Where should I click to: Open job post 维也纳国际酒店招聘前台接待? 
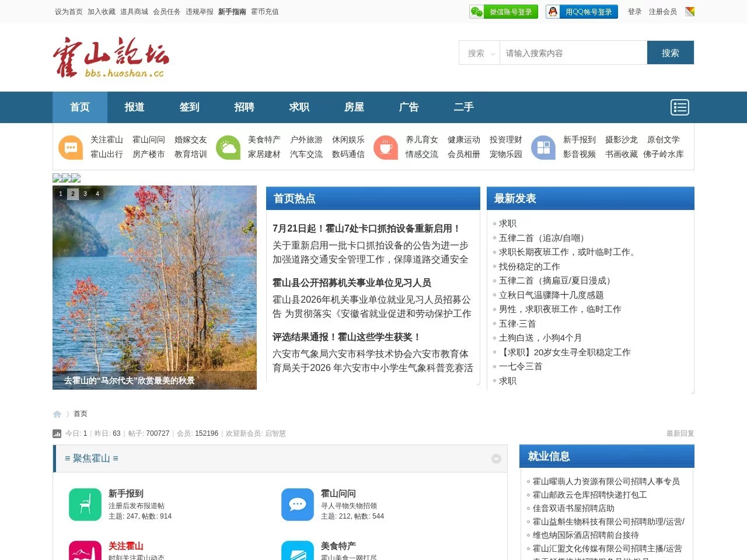[586, 535]
